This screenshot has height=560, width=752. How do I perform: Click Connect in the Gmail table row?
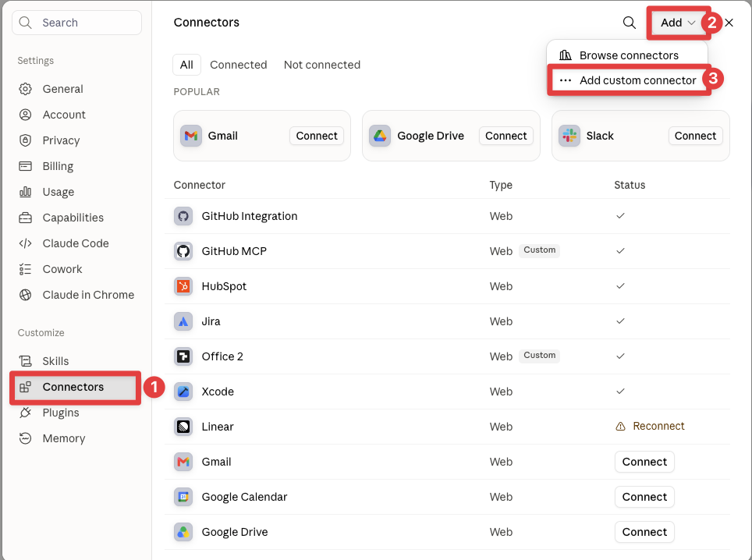[644, 462]
